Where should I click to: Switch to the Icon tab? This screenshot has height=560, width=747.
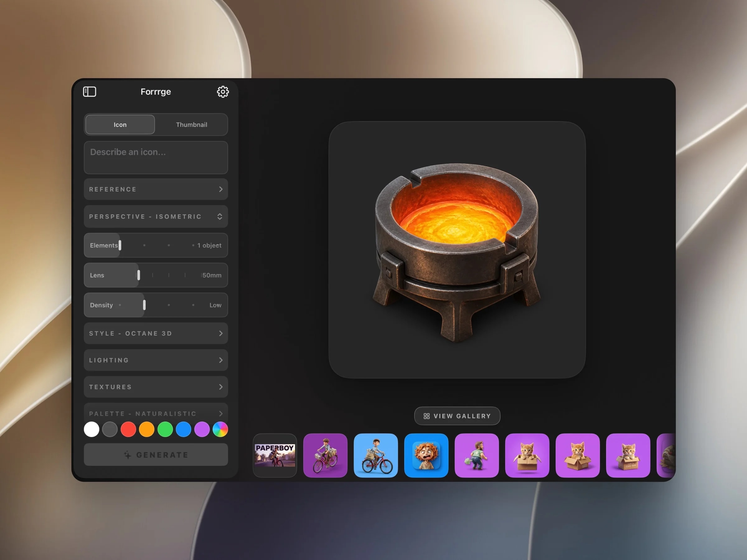120,124
